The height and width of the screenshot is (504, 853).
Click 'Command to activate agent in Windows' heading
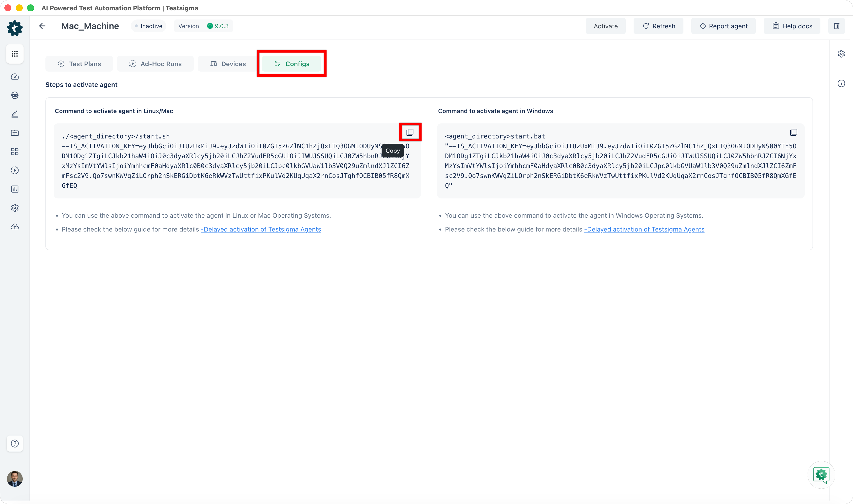495,111
